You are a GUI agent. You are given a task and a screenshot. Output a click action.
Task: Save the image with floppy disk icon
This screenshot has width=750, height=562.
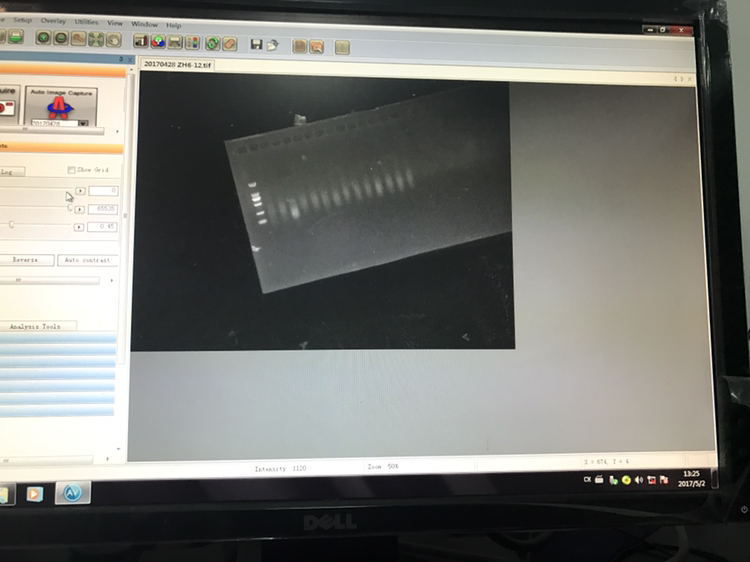tap(256, 44)
